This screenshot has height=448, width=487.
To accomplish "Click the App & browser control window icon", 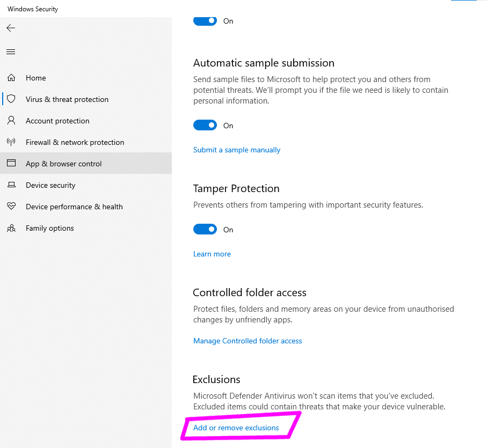I will [11, 164].
